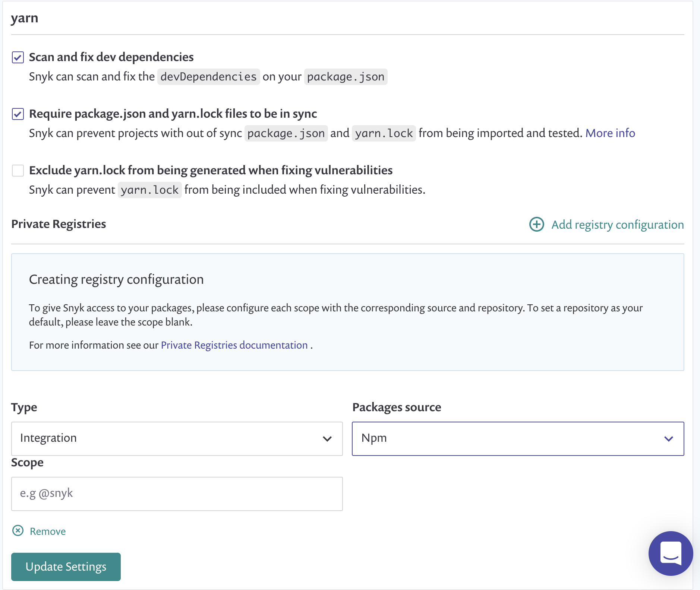Open the Private Registries documentation link
This screenshot has height=590, width=700.
(x=234, y=345)
